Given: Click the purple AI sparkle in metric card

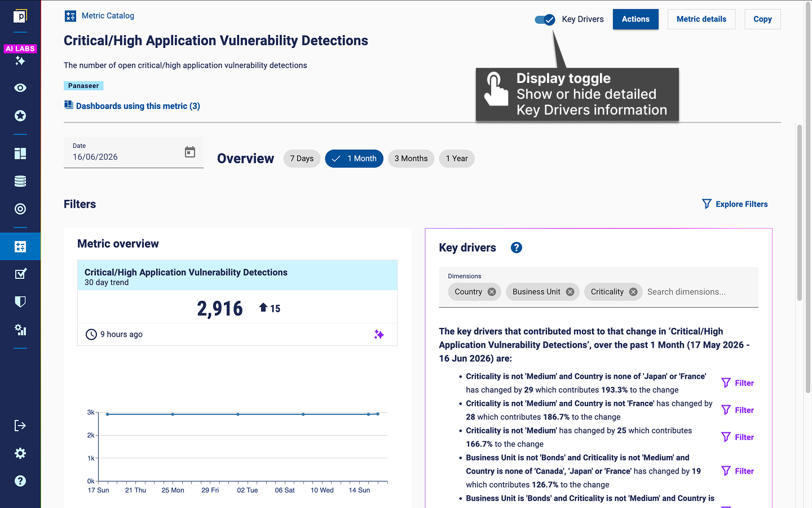Looking at the screenshot, I should [x=379, y=335].
